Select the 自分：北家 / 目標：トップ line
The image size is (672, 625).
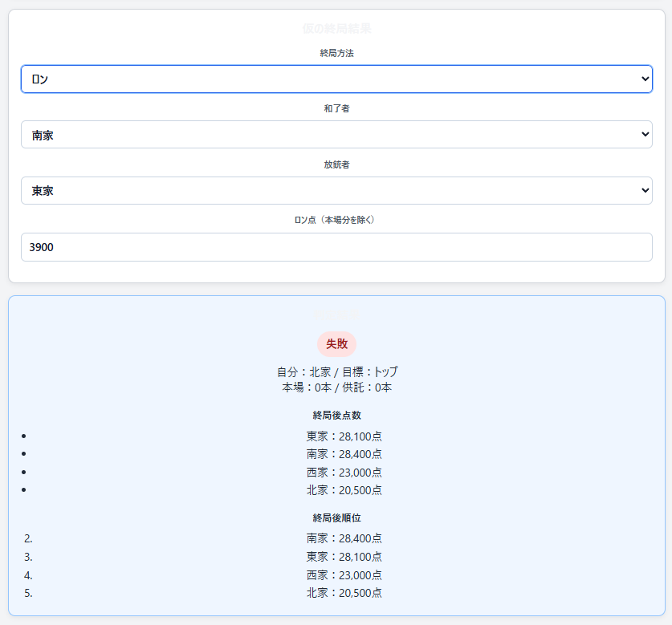(x=337, y=371)
